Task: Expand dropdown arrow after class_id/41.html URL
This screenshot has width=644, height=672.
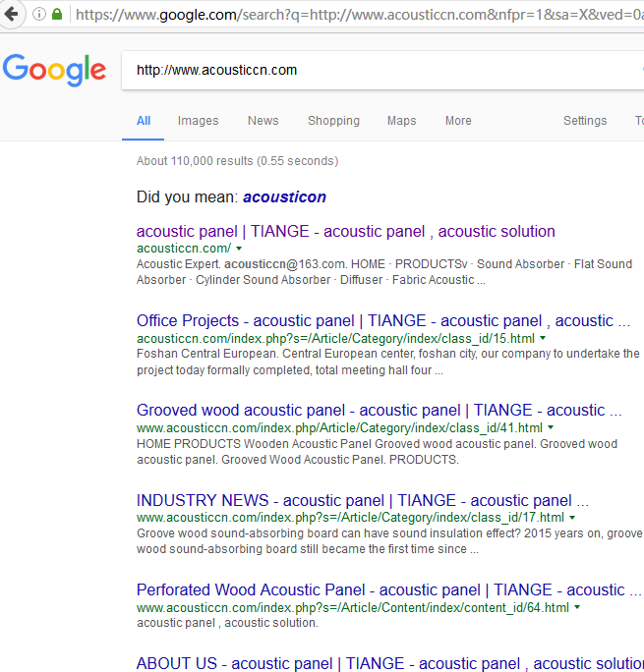Action: coord(551,427)
